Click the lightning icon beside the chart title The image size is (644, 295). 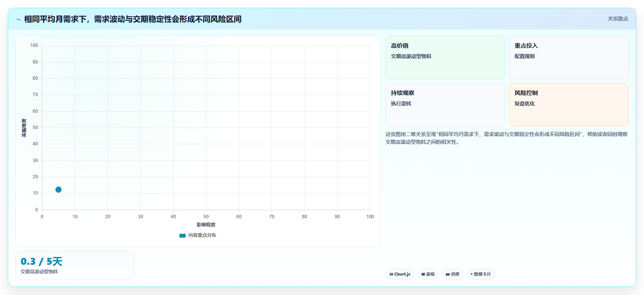[18, 19]
